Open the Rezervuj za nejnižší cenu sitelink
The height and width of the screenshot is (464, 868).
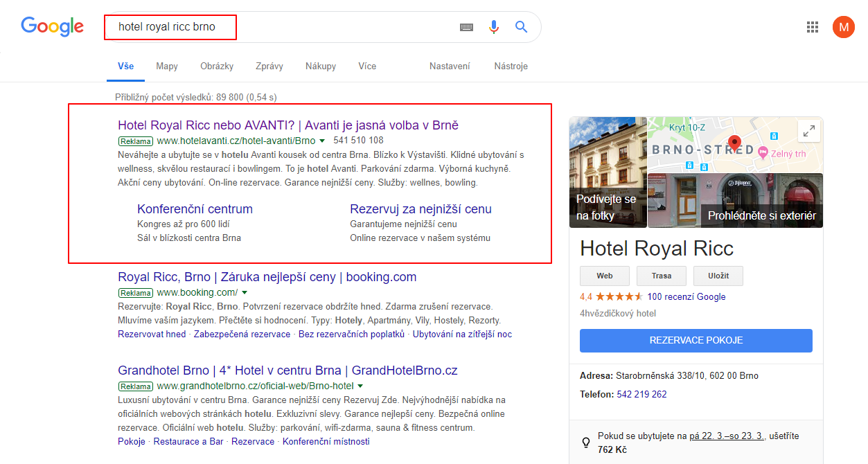pyautogui.click(x=421, y=209)
